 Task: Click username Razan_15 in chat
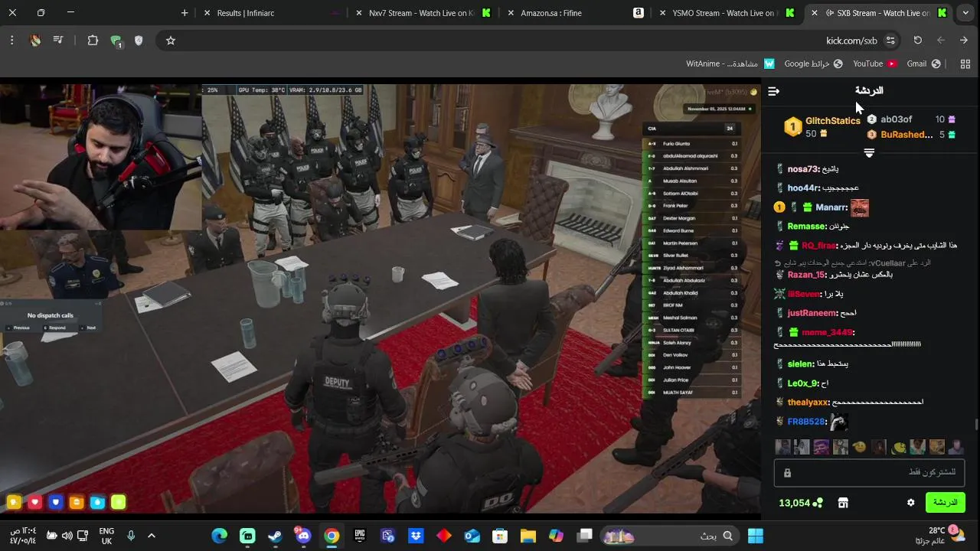807,275
